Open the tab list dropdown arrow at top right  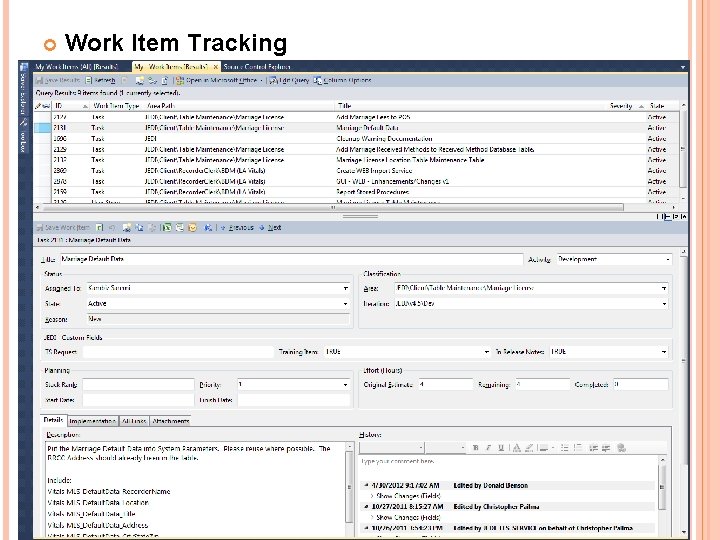683,67
